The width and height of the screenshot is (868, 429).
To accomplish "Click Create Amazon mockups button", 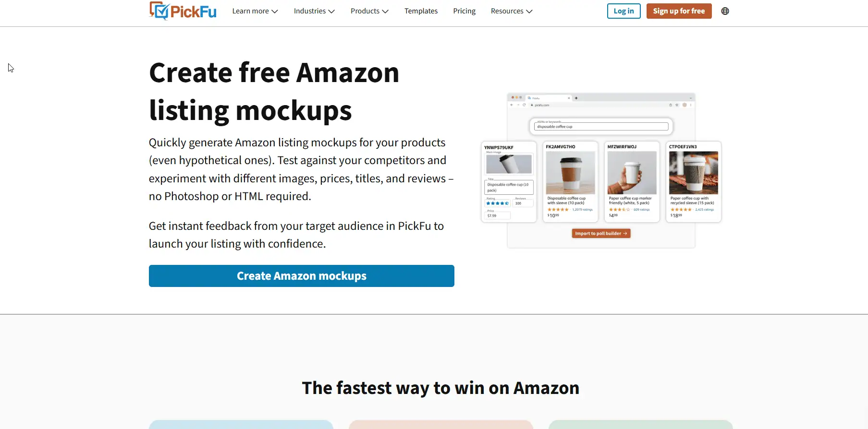I will click(302, 276).
